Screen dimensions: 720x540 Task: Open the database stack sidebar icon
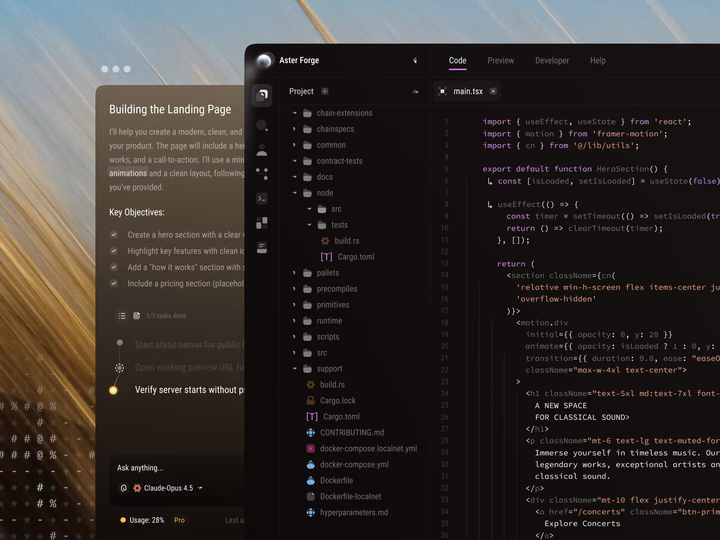262,248
